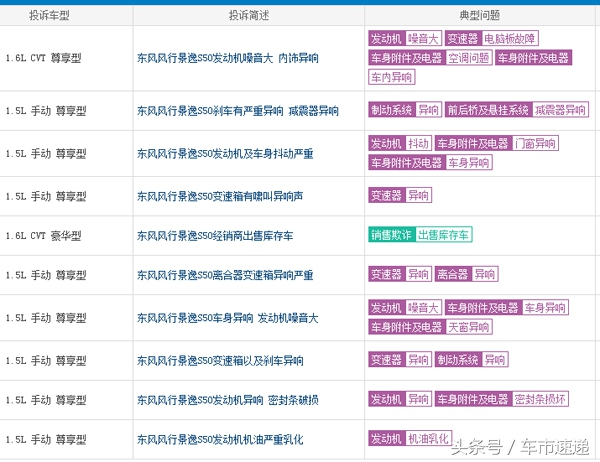Viewport: 600px width, 462px height.
Task: Open complaint 离合器变速箱异响严重
Action: pyautogui.click(x=225, y=275)
